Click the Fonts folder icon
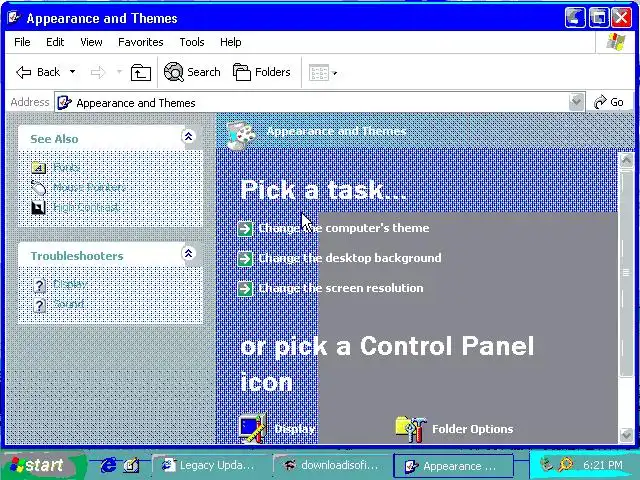The height and width of the screenshot is (480, 640). [39, 167]
